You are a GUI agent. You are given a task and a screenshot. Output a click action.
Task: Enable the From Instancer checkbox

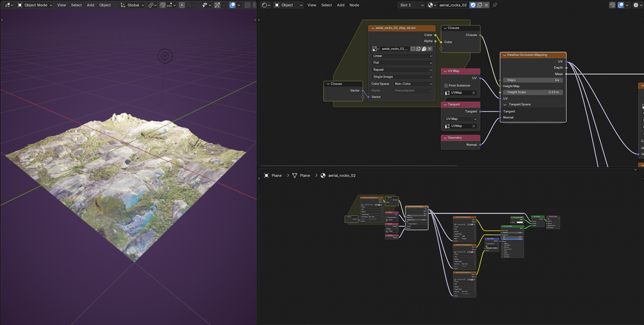point(446,85)
